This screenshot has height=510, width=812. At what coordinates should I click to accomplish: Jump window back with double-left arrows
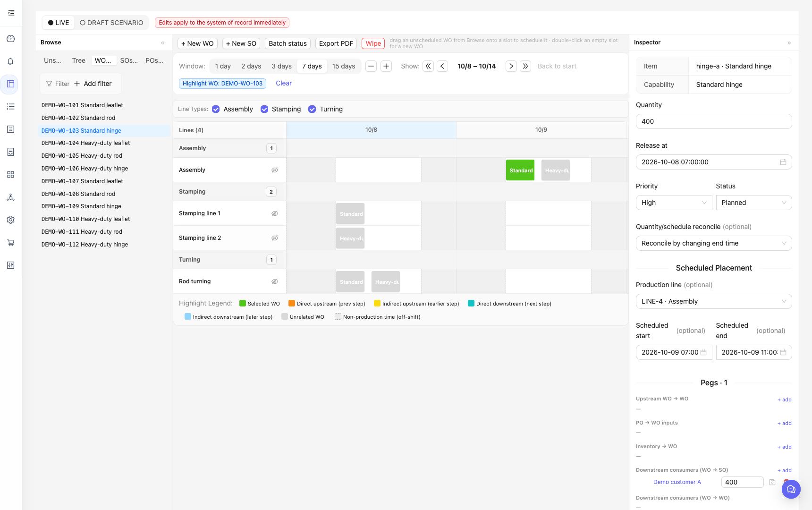(428, 66)
